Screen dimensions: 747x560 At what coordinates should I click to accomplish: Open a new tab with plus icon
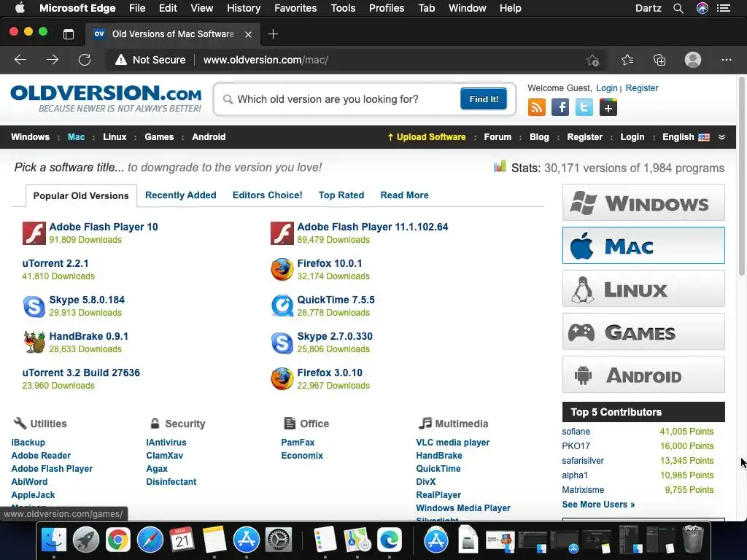click(x=273, y=34)
